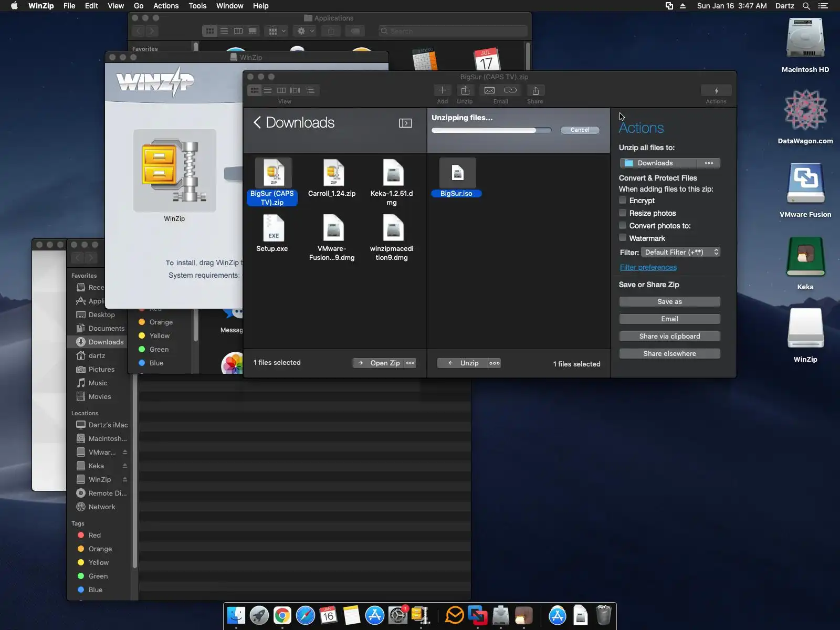This screenshot has height=630, width=840.
Task: Enable the Encrypt checkbox
Action: [623, 200]
